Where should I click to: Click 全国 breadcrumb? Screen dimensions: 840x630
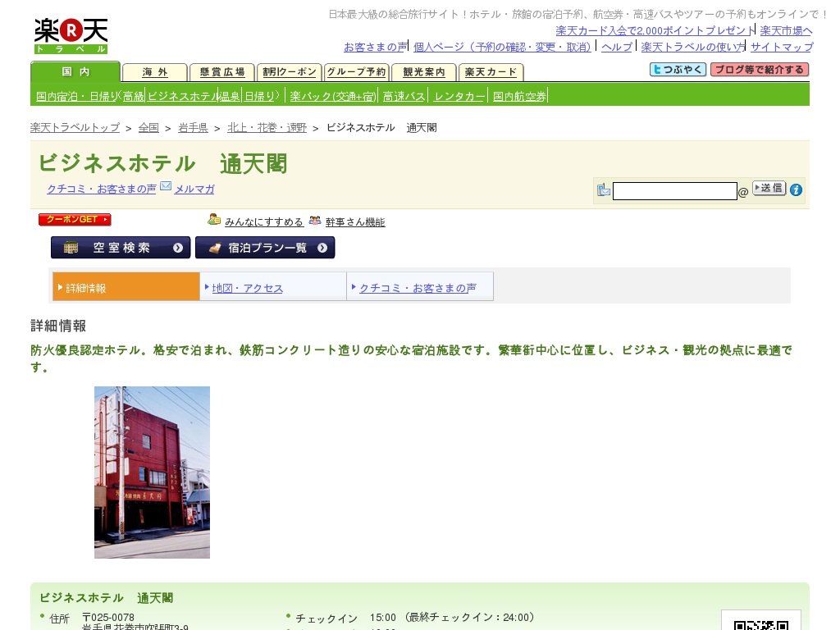148,127
